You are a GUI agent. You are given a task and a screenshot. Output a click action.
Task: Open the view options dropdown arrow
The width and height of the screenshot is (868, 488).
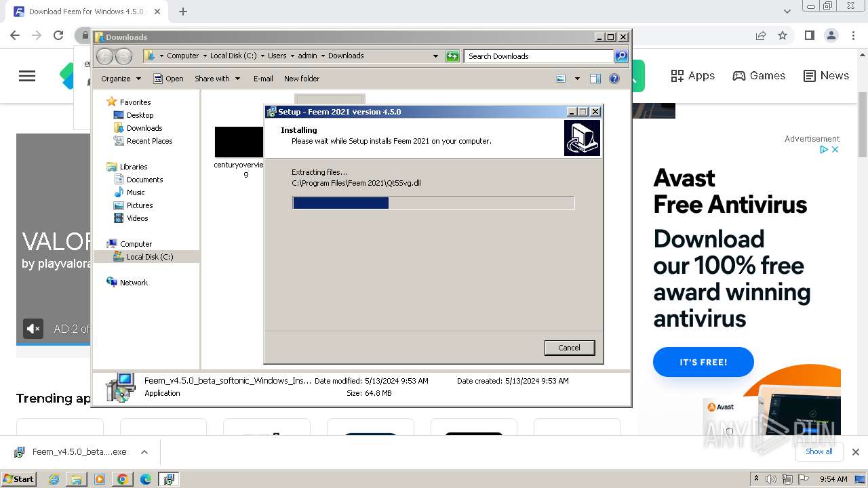point(577,79)
